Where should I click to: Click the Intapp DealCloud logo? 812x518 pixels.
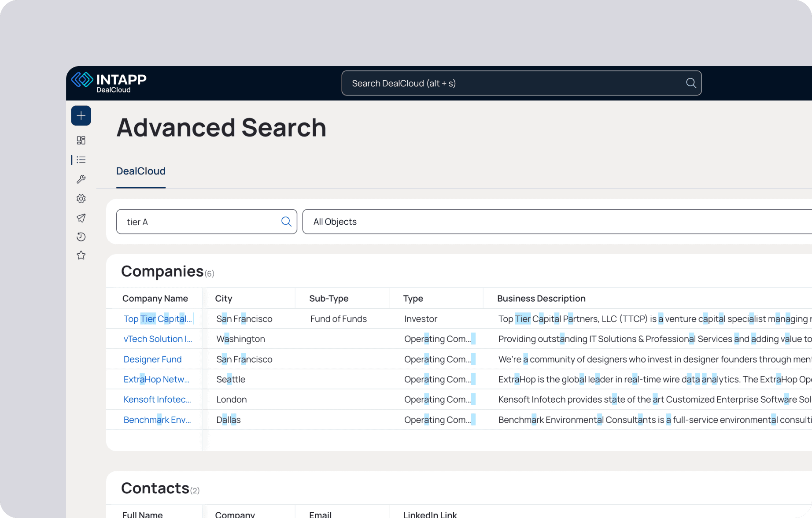pyautogui.click(x=109, y=82)
